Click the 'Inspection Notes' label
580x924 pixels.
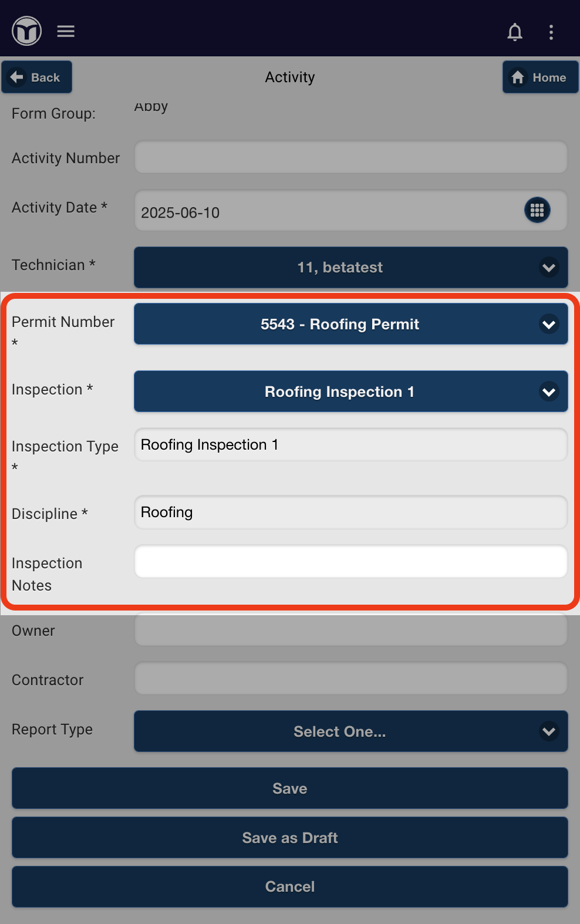47,574
